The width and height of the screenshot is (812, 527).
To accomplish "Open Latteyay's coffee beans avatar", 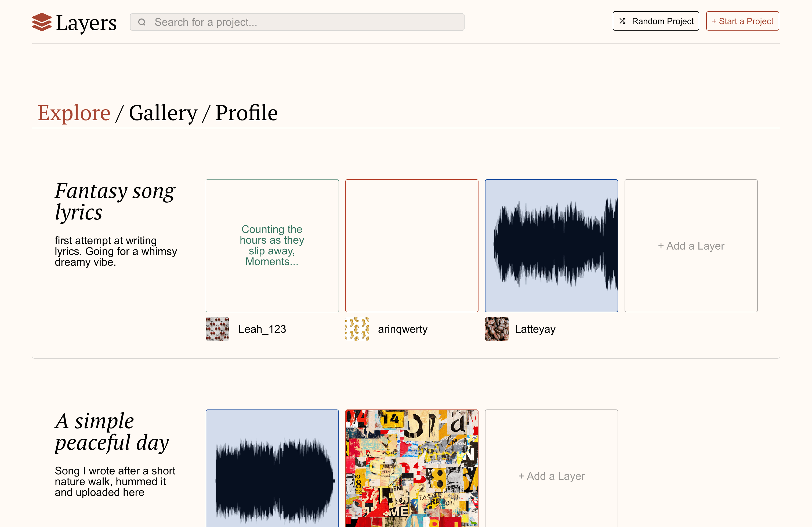I will click(496, 329).
